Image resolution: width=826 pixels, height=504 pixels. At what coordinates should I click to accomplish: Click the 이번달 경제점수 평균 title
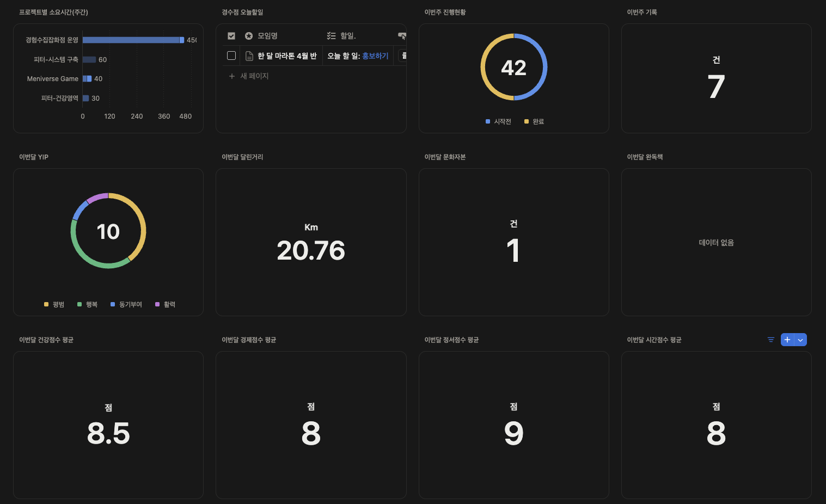click(x=249, y=340)
